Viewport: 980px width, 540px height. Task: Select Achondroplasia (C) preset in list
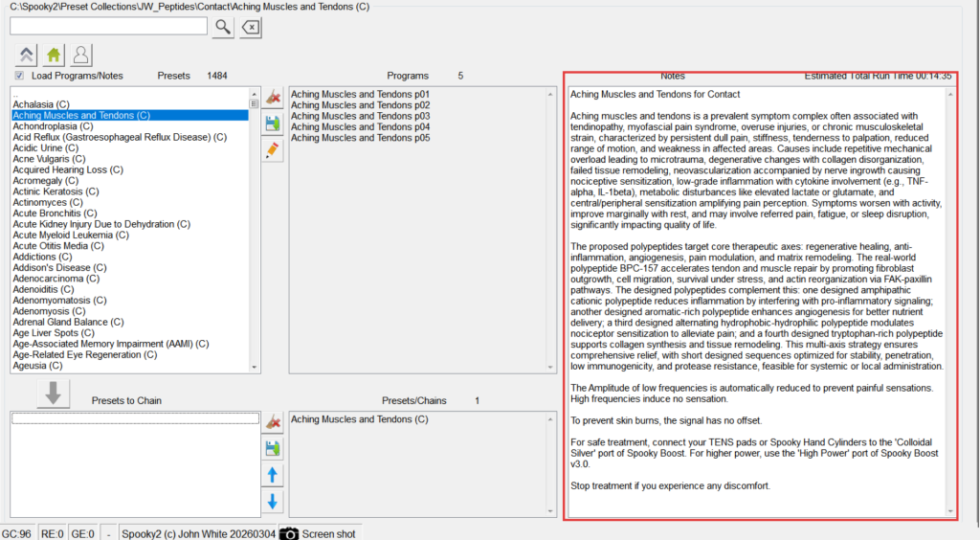(53, 126)
